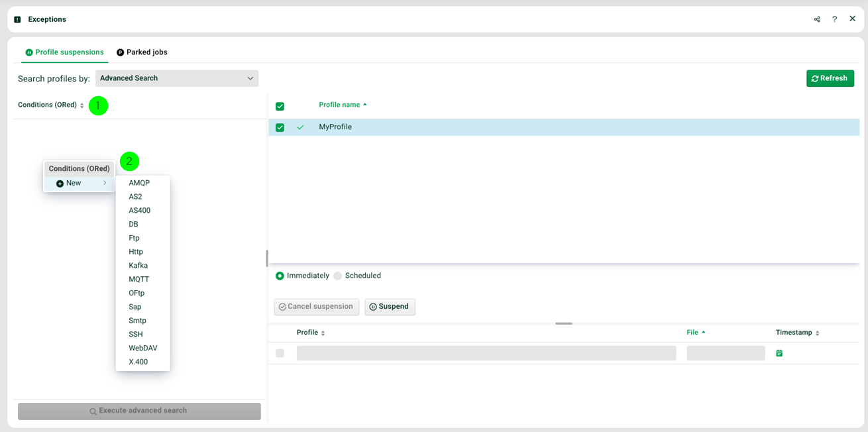Uncheck the MyProfile row checkbox
This screenshot has width=868, height=432.
pyautogui.click(x=280, y=127)
